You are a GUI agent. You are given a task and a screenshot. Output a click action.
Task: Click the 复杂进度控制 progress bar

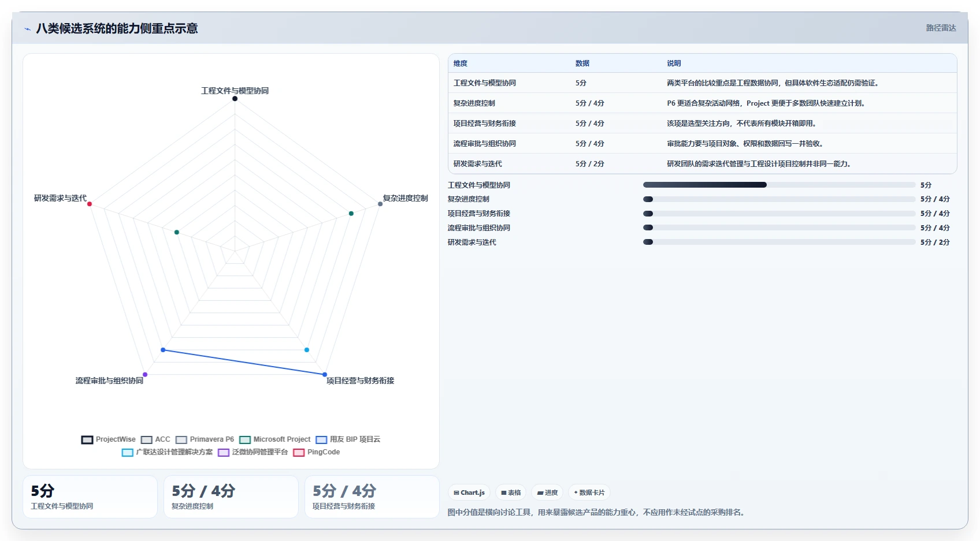779,199
